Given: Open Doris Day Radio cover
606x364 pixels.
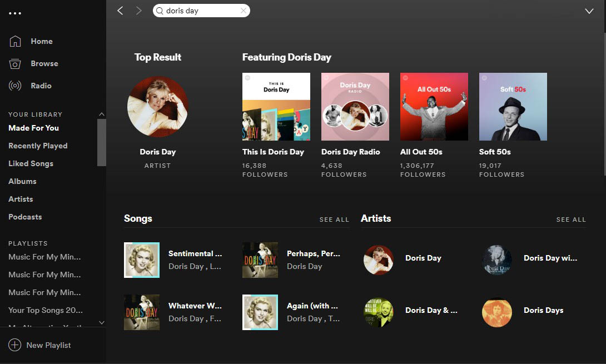Looking at the screenshot, I should (x=355, y=107).
